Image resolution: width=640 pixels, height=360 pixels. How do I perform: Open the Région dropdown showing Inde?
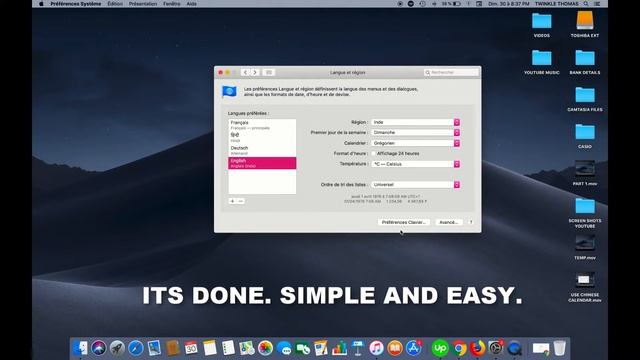(x=416, y=122)
